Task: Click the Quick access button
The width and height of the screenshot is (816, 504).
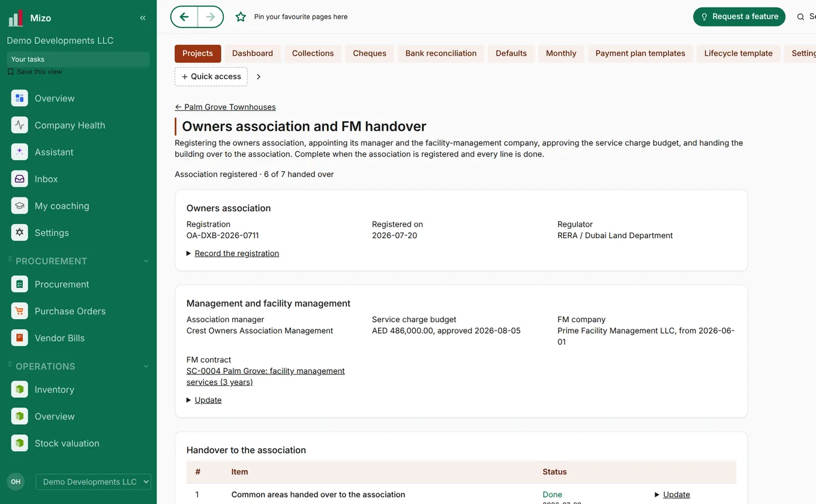Action: (x=211, y=77)
